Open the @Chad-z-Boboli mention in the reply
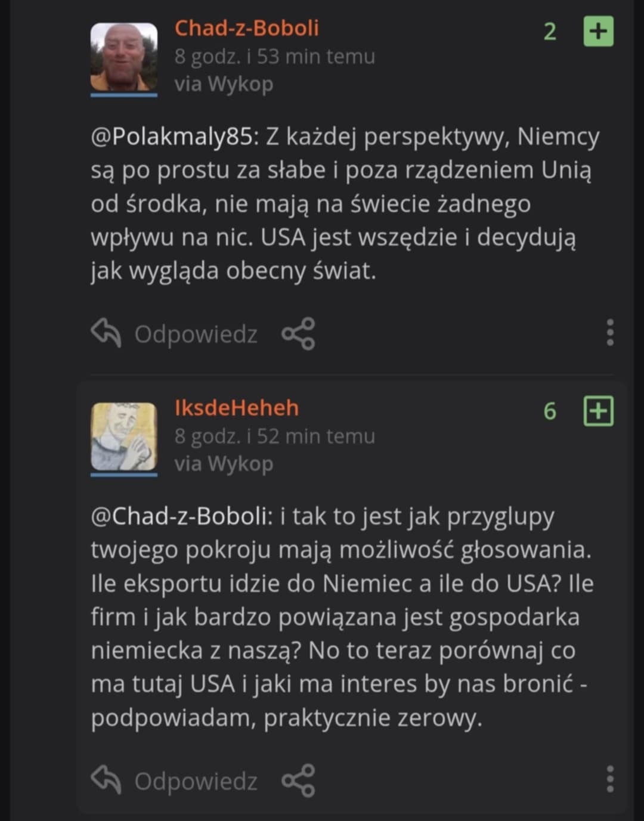Image resolution: width=644 pixels, height=821 pixels. 181,516
